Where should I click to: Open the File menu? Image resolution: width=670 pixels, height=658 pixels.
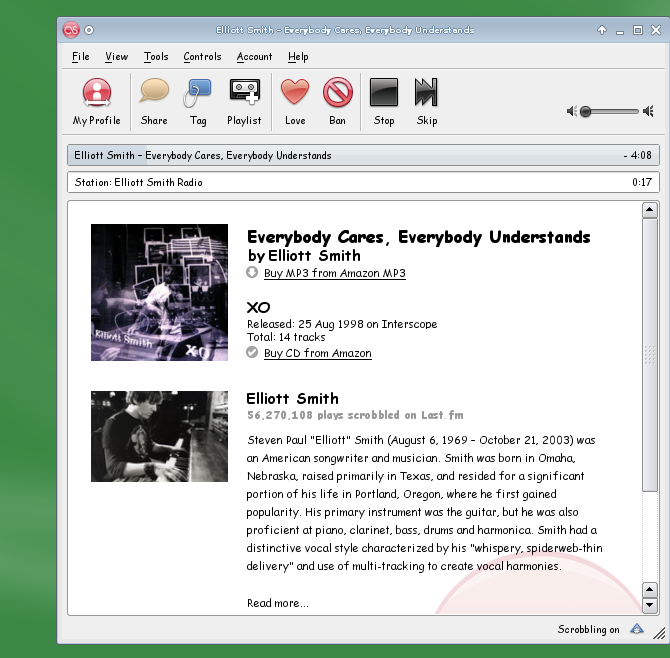[81, 56]
